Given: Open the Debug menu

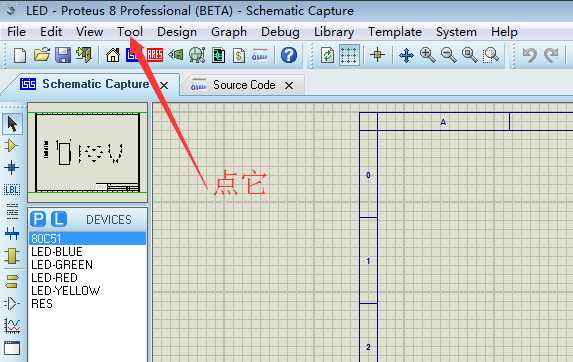Looking at the screenshot, I should pyautogui.click(x=280, y=32).
